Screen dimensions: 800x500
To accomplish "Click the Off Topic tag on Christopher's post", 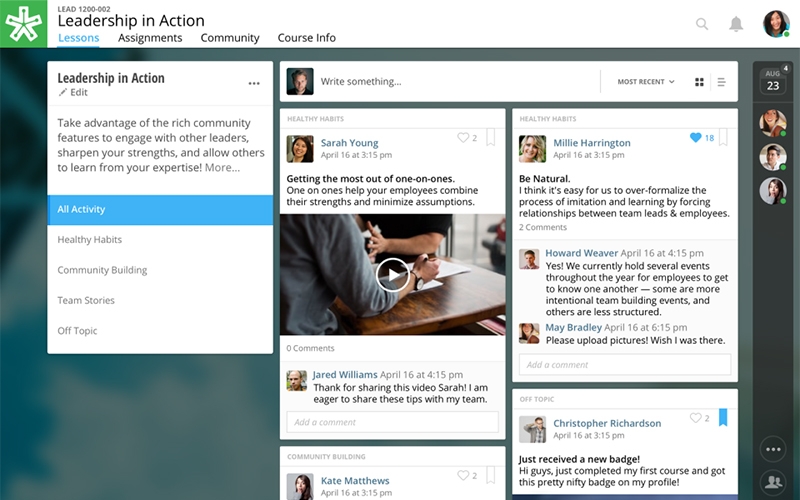I will point(537,399).
